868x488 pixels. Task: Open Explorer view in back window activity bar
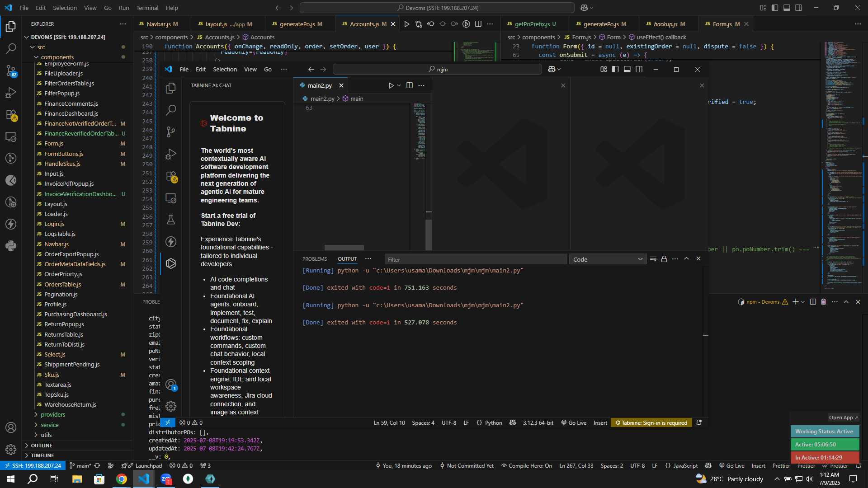[x=11, y=27]
